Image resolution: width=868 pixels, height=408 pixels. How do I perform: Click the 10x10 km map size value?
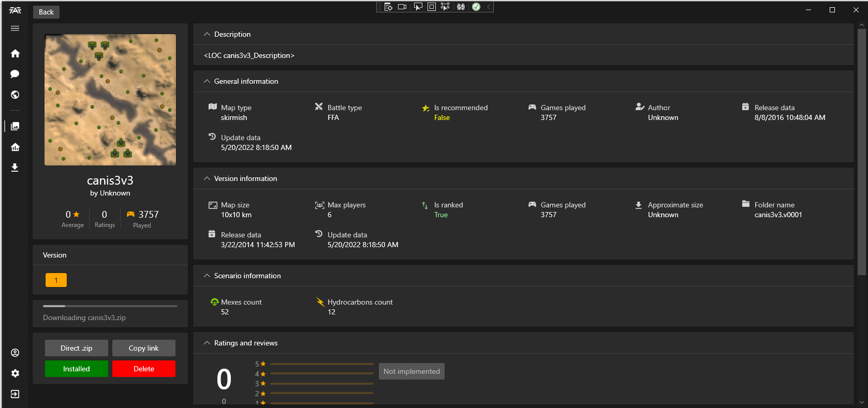coord(236,215)
